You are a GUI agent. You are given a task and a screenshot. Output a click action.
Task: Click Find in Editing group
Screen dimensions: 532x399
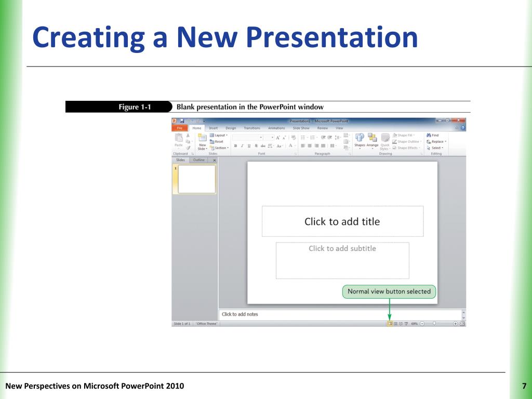pos(432,135)
